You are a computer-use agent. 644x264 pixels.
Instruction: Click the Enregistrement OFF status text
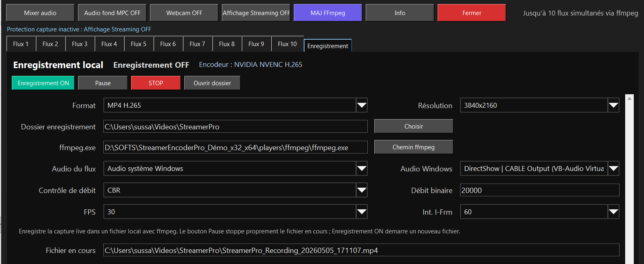click(151, 65)
